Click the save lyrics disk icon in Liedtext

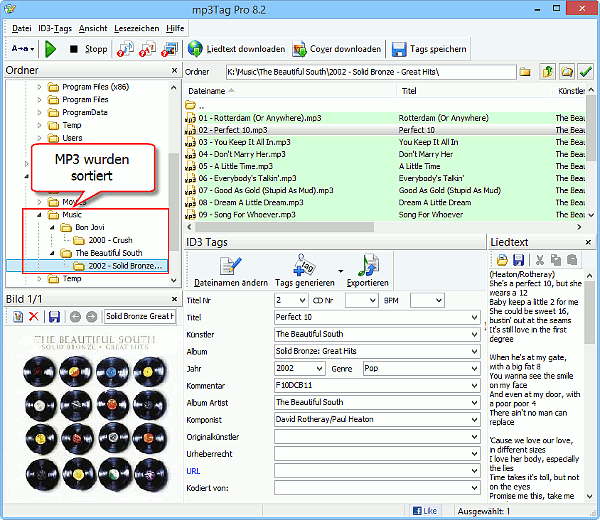pyautogui.click(x=518, y=260)
